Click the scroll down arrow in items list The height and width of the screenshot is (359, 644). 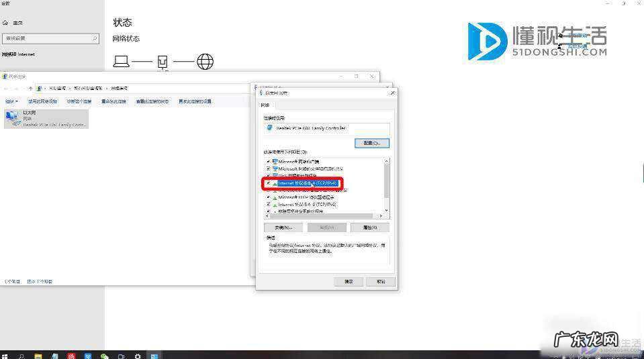[x=387, y=211]
